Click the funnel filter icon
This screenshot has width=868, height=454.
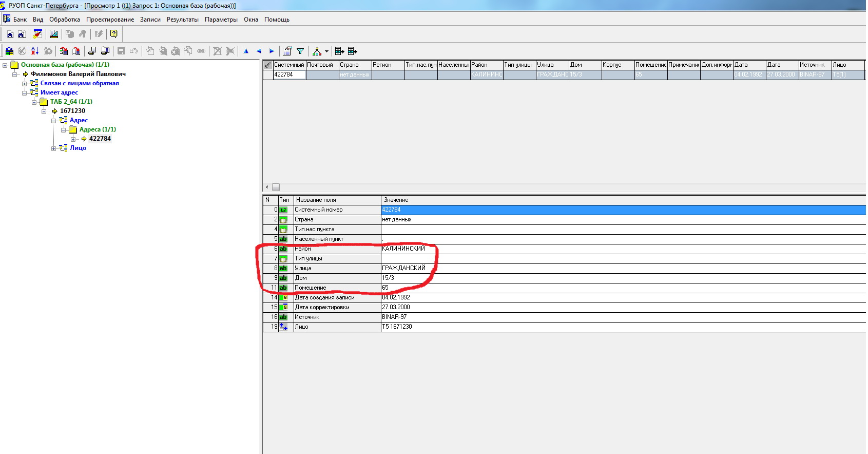(x=300, y=51)
